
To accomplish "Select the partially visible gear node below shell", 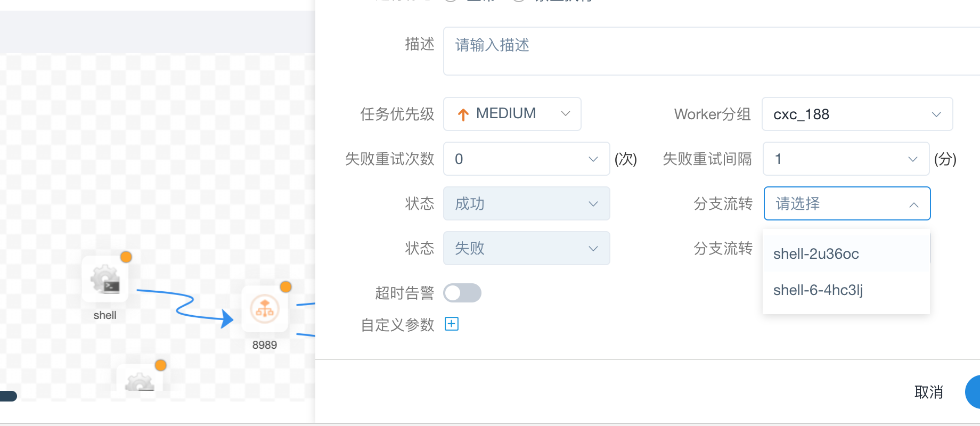I will click(x=140, y=378).
